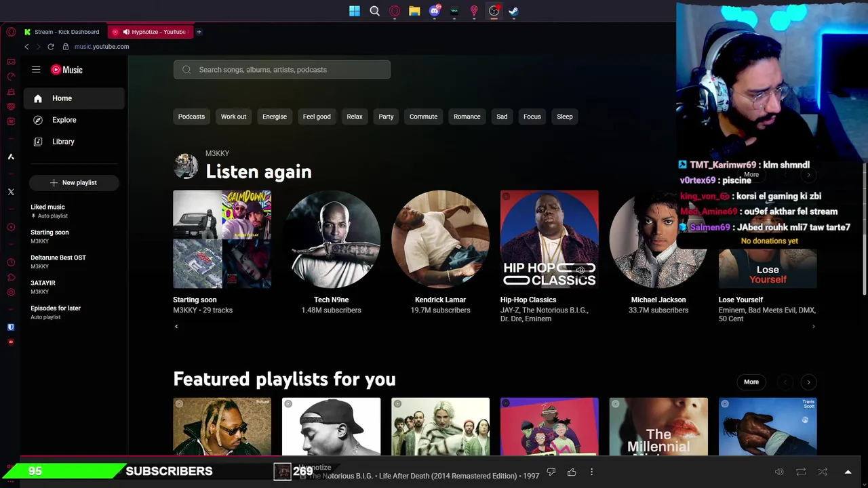Switch to Hypnotize - YouTube tab
This screenshot has width=868, height=488.
coord(151,32)
